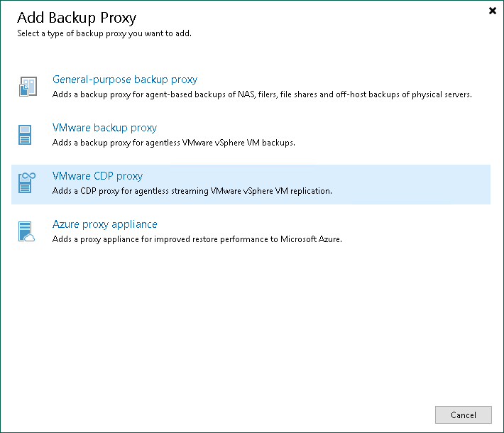Screen dimensions: 504x433
Task: Close the Add Backup Proxy dialog
Action: click(493, 11)
